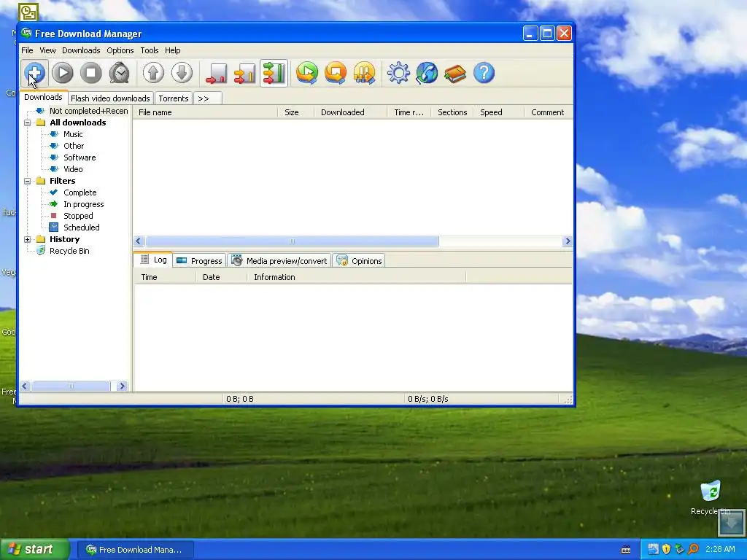Open the schedule download clock icon
The height and width of the screenshot is (560, 747).
point(119,73)
